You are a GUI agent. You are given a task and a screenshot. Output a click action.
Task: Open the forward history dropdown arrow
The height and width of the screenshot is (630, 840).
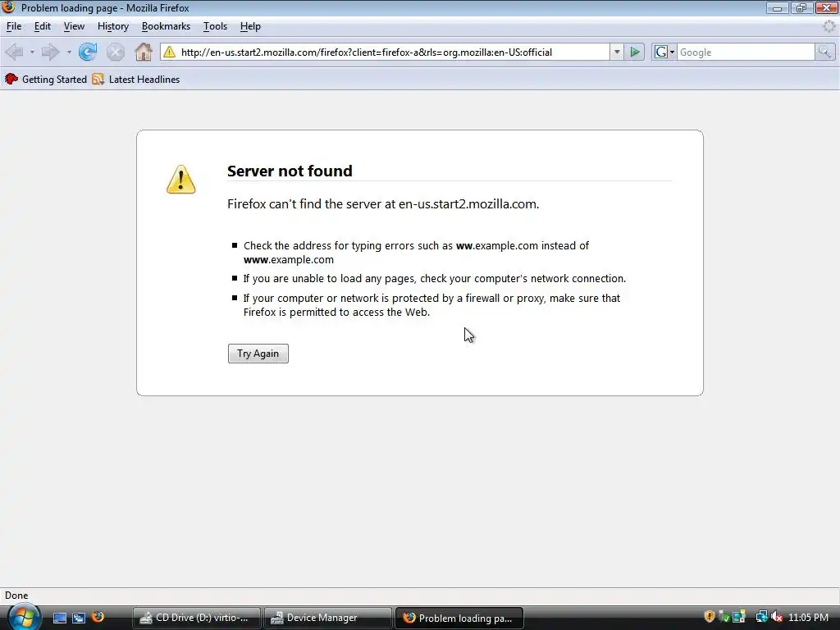(69, 52)
